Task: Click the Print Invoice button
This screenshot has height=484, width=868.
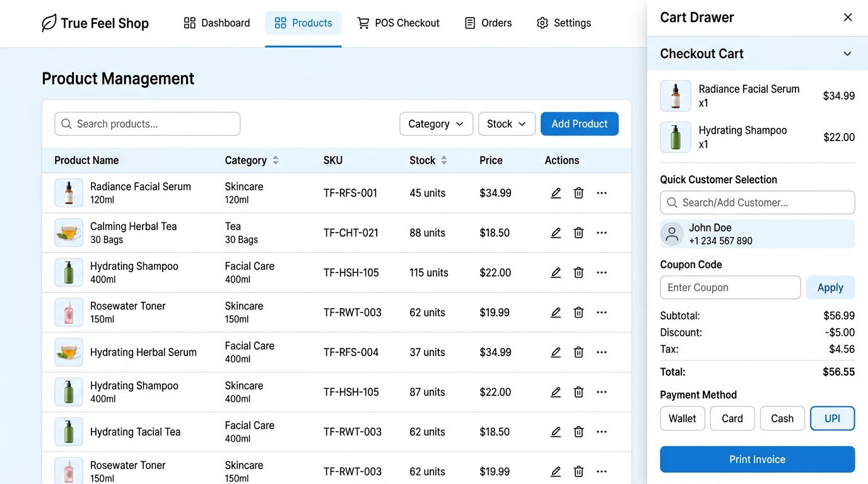Action: click(758, 459)
